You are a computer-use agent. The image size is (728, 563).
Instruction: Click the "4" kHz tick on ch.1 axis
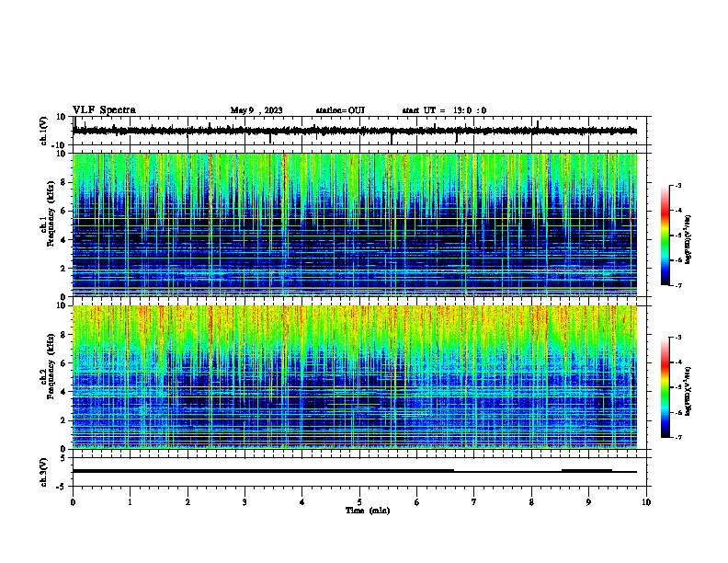pyautogui.click(x=63, y=240)
